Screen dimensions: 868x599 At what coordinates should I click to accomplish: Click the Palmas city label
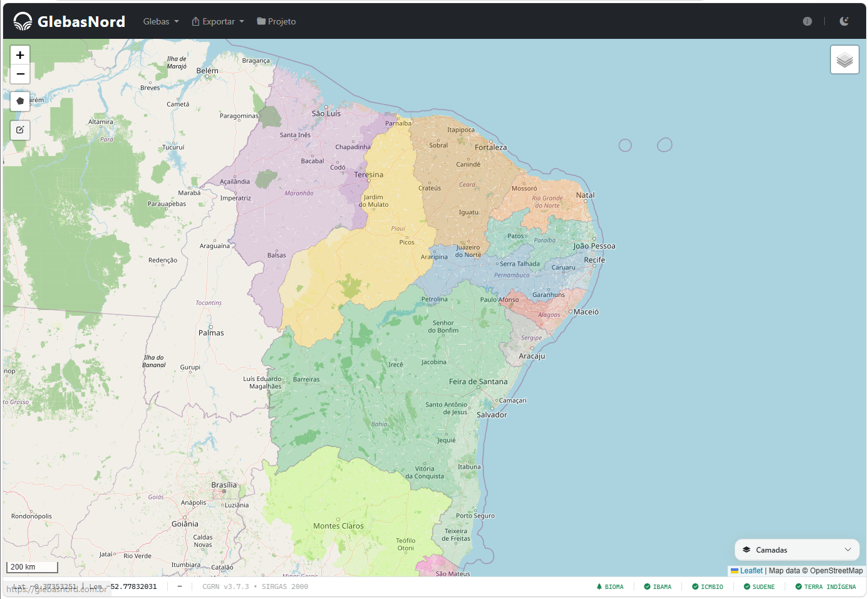point(211,333)
